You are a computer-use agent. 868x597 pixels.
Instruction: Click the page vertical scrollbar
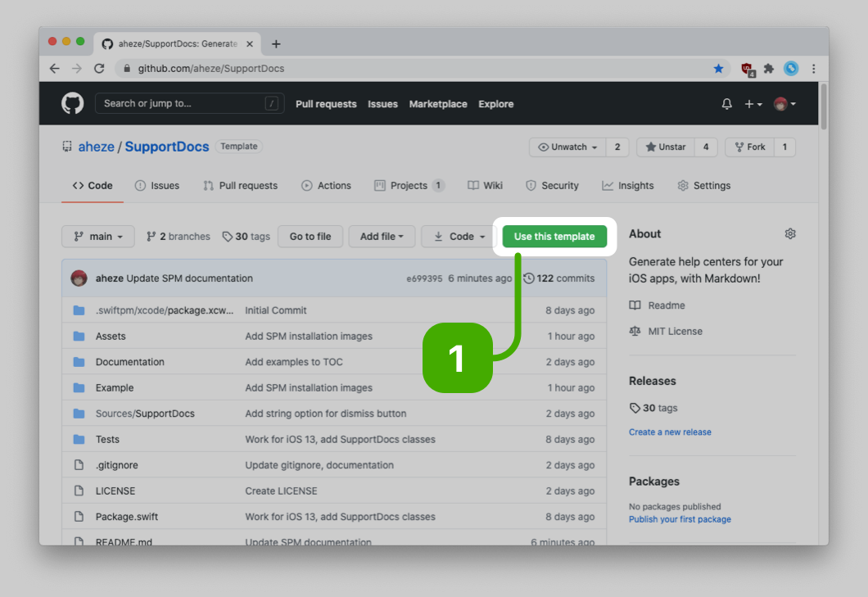(x=824, y=106)
